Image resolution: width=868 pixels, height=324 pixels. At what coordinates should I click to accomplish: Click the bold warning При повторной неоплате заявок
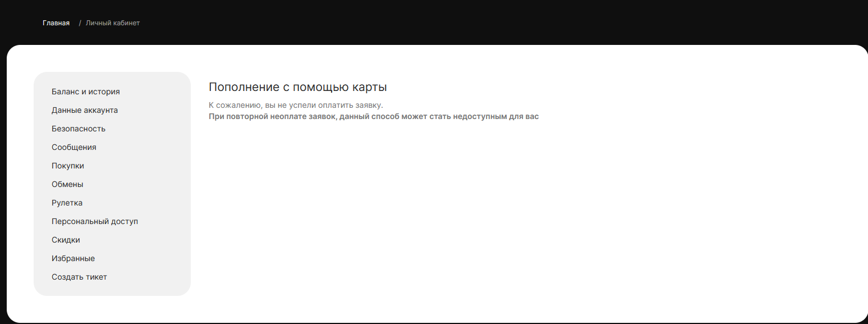click(374, 117)
